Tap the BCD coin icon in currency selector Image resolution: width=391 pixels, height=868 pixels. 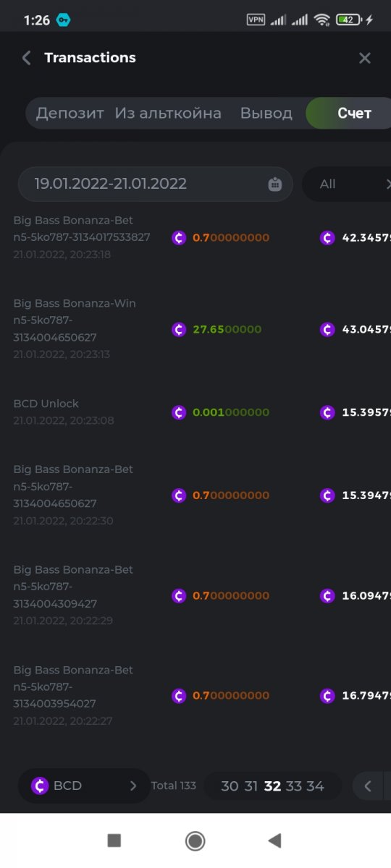click(x=41, y=786)
